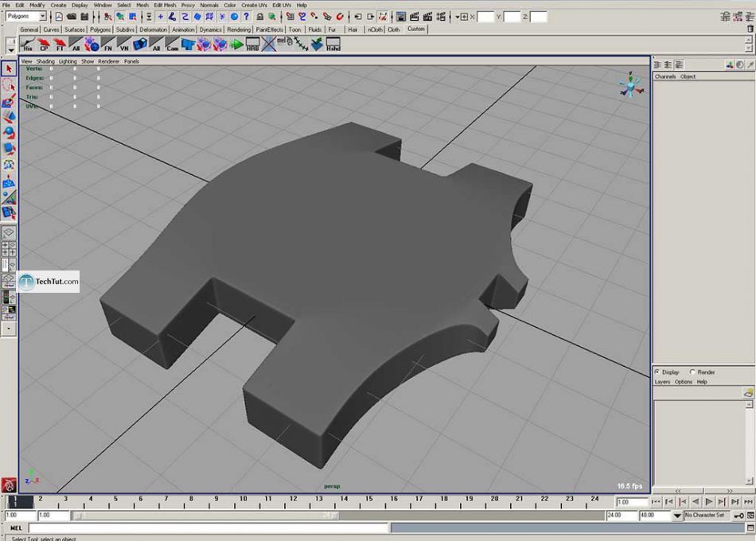Open the Renderer viewport menu
This screenshot has width=756, height=541.
tap(108, 61)
